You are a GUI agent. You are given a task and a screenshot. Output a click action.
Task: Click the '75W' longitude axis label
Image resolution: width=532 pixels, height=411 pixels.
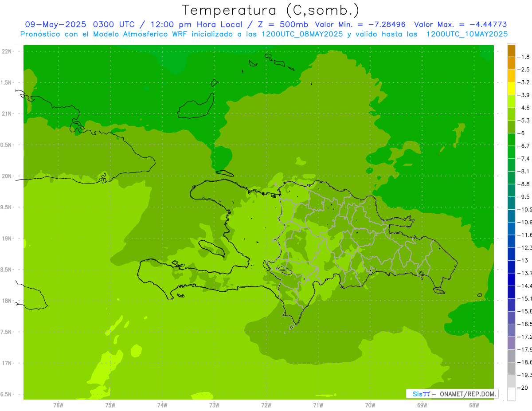click(x=110, y=405)
